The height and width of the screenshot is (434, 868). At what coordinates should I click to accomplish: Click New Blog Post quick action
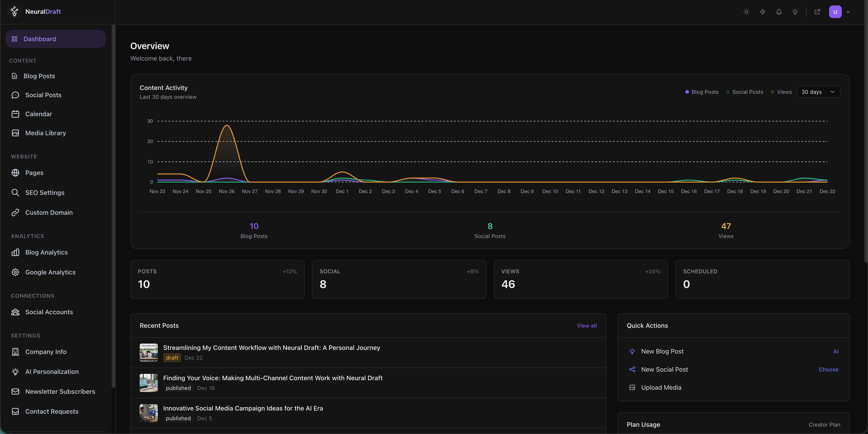pyautogui.click(x=733, y=351)
